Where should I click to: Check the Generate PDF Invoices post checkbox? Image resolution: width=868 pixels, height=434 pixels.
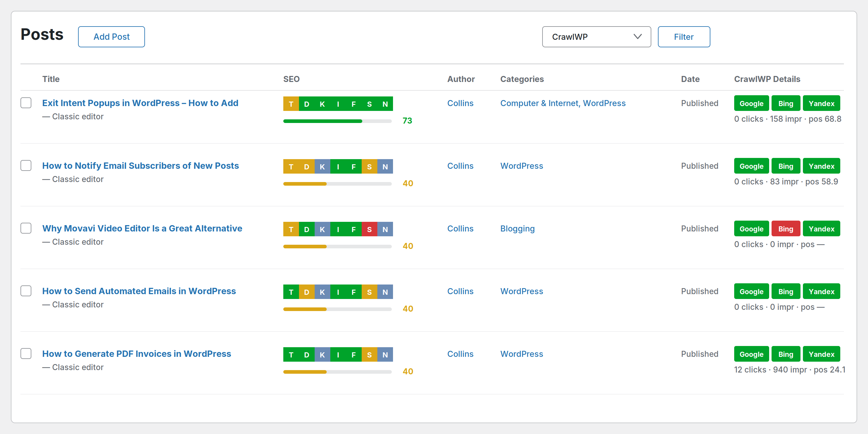point(26,354)
